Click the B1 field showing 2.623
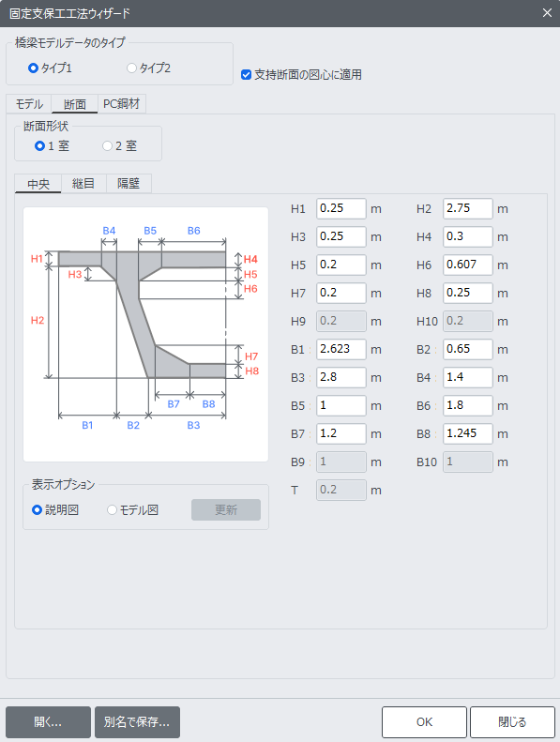The image size is (560, 742). coord(341,349)
